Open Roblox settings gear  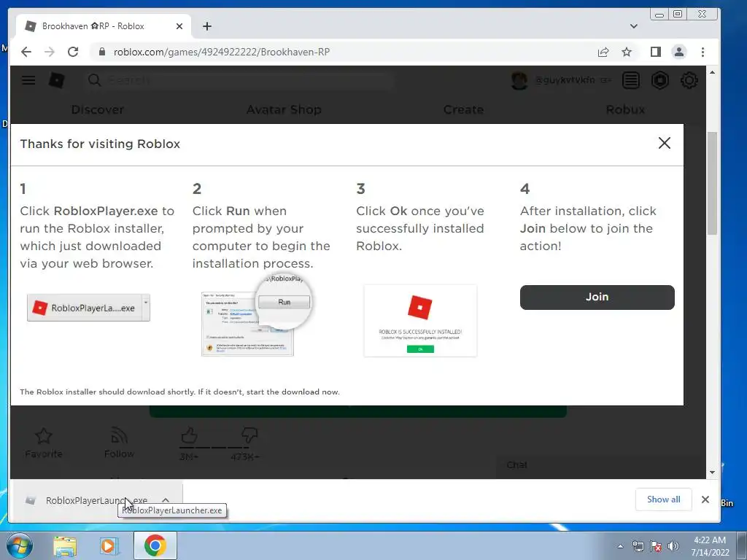pyautogui.click(x=689, y=80)
